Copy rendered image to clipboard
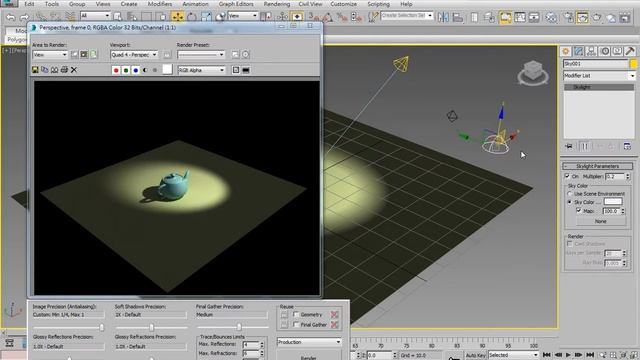Screen dimensions: 640x360 pyautogui.click(x=45, y=70)
